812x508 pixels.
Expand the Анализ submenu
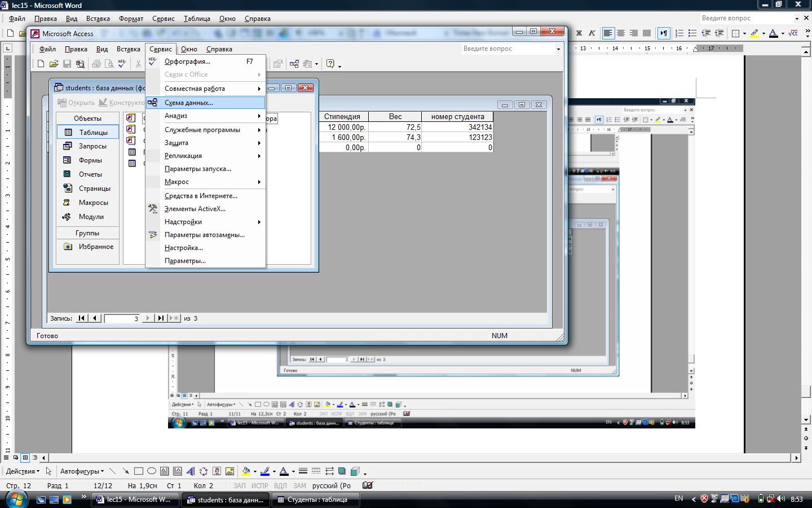click(x=205, y=116)
